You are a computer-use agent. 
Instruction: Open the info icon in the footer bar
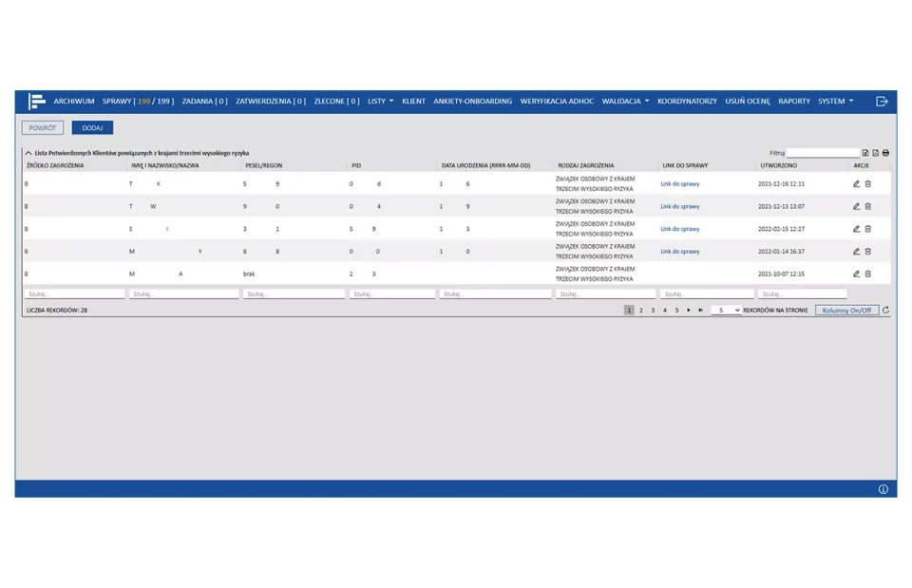[x=883, y=489]
